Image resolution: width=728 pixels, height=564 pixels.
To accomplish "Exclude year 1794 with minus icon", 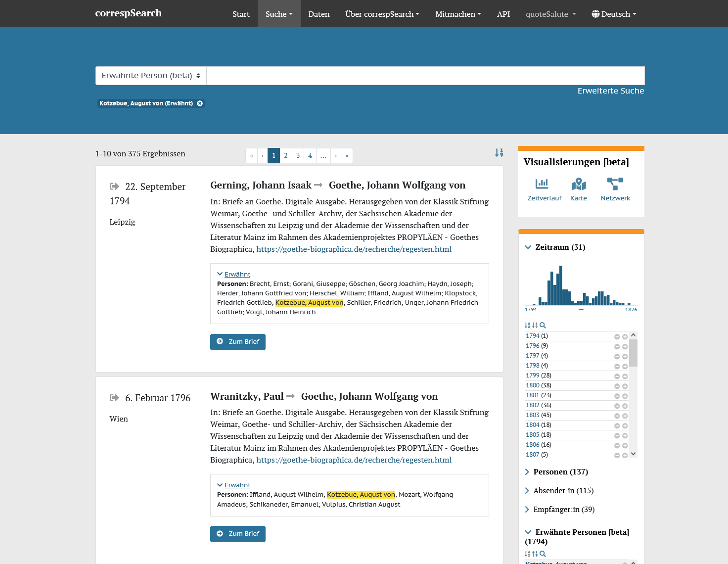I will click(617, 336).
